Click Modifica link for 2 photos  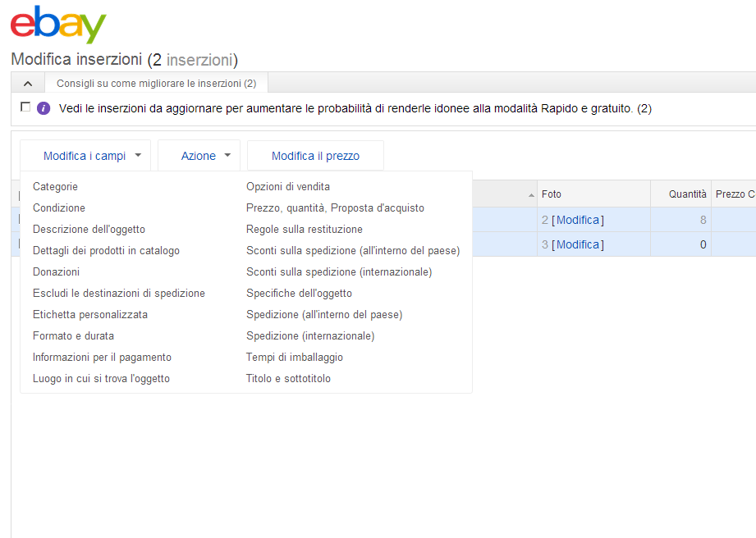[578, 220]
